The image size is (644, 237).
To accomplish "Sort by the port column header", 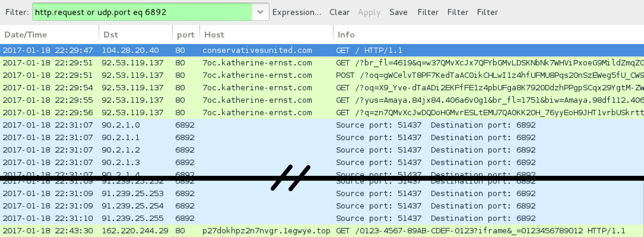I will [186, 34].
